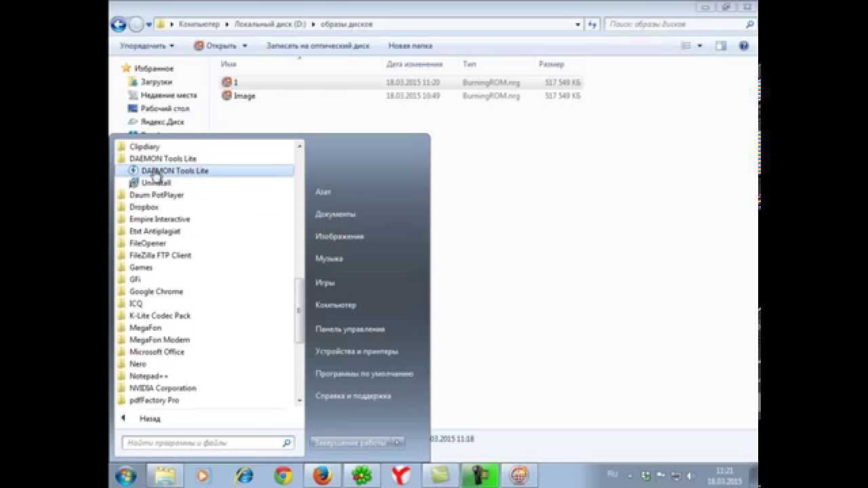This screenshot has height=488, width=868.
Task: Open Изображения from Start menu
Action: pyautogui.click(x=340, y=237)
